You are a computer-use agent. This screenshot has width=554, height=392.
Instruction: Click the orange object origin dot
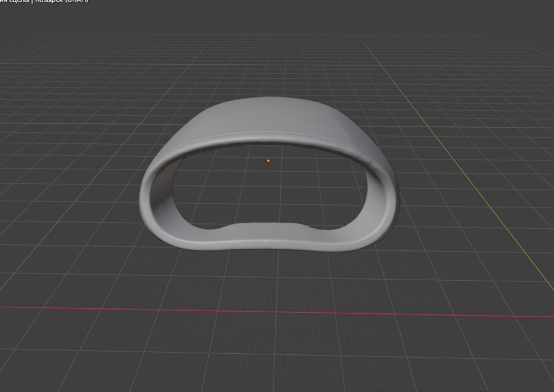tap(268, 161)
